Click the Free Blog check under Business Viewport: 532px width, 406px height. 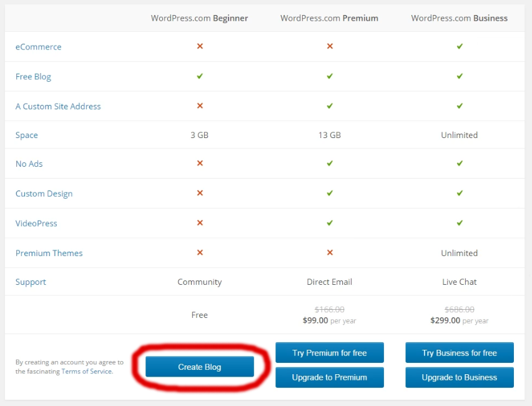point(460,76)
